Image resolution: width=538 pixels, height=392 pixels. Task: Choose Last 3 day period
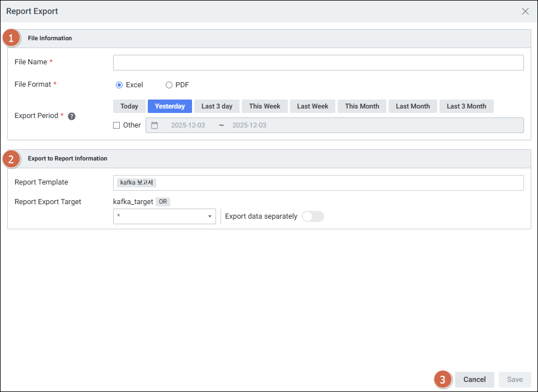tap(217, 106)
